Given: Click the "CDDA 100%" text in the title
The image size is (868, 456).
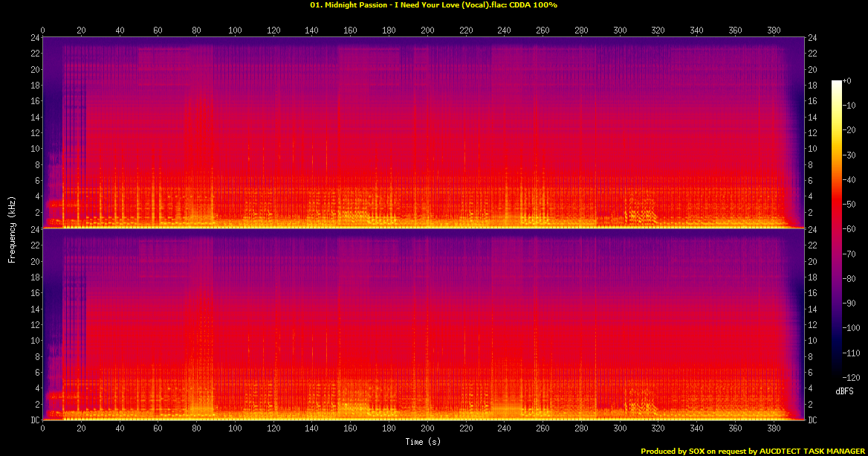Looking at the screenshot, I should click(533, 5).
